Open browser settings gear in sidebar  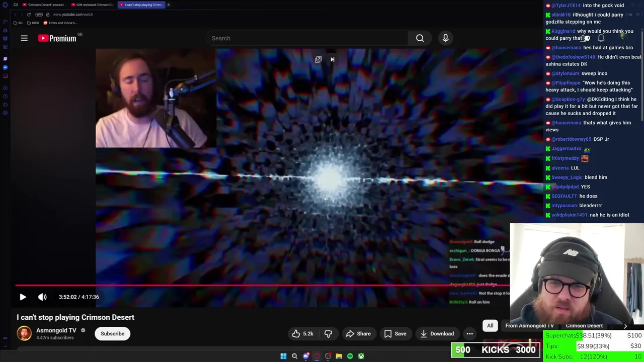tap(5, 113)
